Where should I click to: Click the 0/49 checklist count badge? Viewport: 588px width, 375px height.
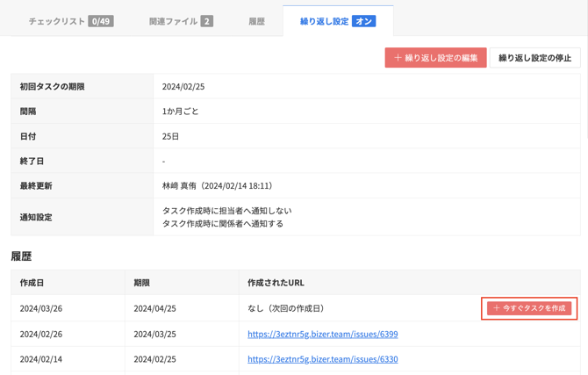coord(101,21)
